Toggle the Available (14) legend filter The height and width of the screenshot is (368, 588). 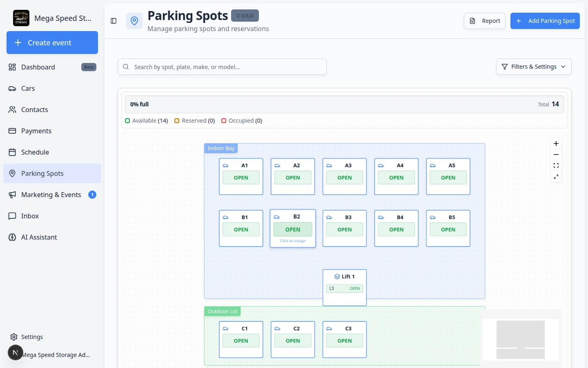tap(147, 121)
